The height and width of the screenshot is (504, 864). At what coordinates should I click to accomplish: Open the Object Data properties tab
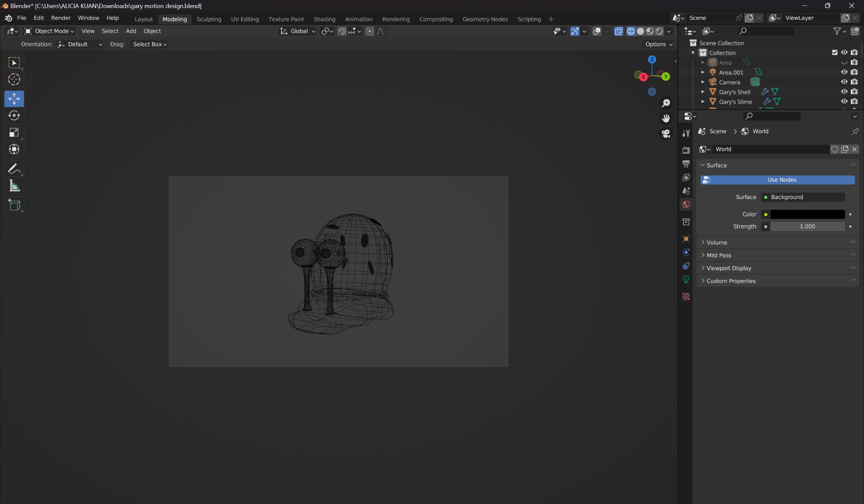(686, 279)
